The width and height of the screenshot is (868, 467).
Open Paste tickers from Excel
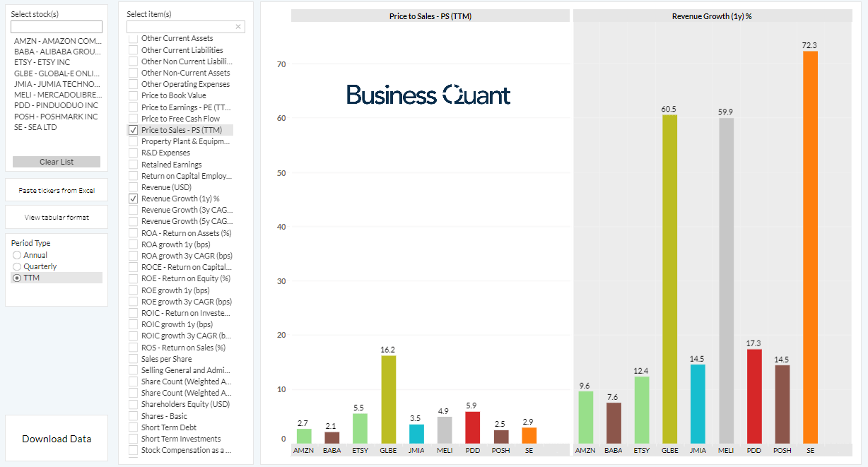pos(57,191)
